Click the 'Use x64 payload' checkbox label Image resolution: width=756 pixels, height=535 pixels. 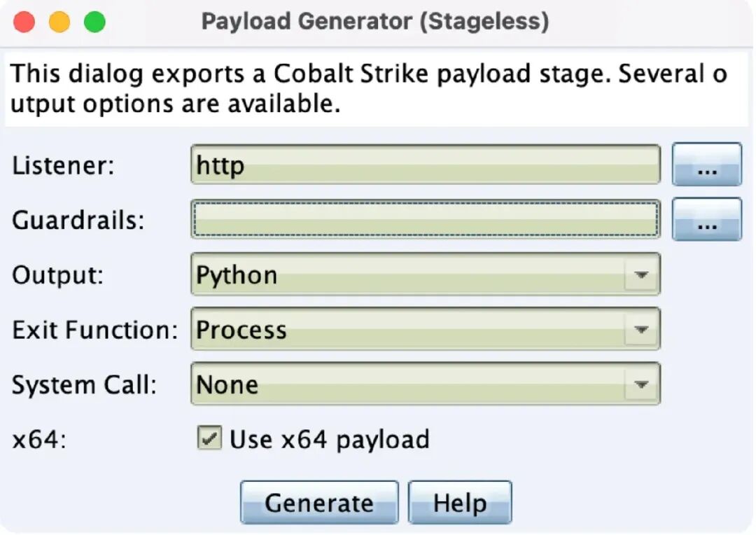click(x=329, y=440)
